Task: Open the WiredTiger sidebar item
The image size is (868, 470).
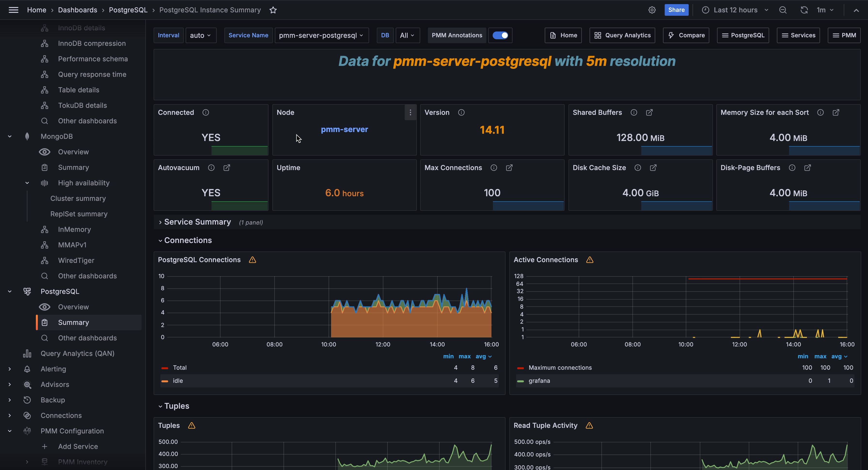Action: [76, 260]
